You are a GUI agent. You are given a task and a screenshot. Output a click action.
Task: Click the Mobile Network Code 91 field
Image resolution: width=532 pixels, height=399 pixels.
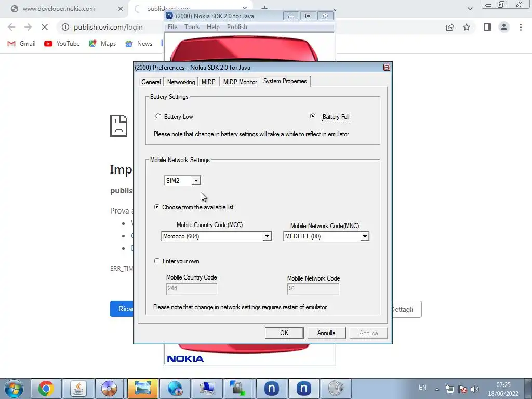(313, 288)
